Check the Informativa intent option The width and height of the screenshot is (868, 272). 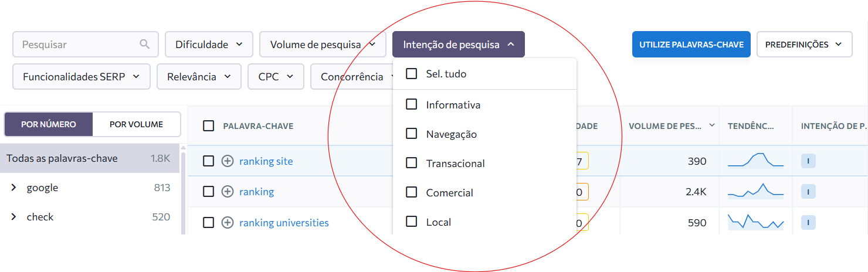pos(412,104)
